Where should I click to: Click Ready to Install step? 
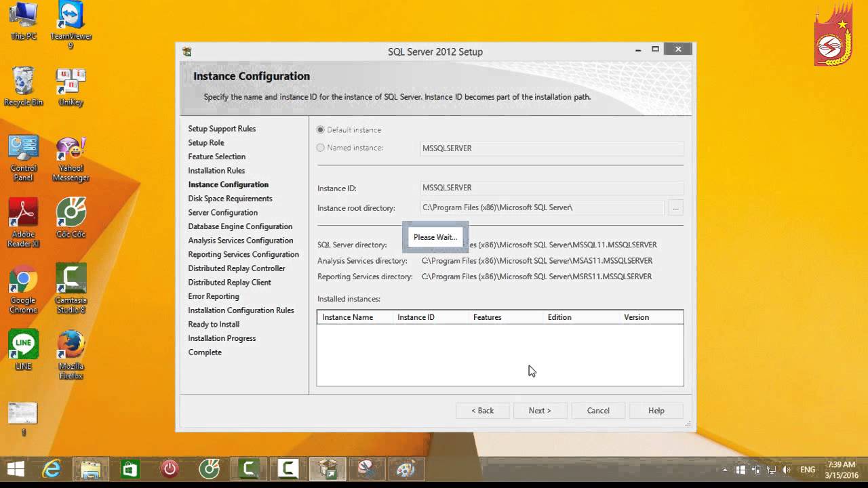point(214,325)
